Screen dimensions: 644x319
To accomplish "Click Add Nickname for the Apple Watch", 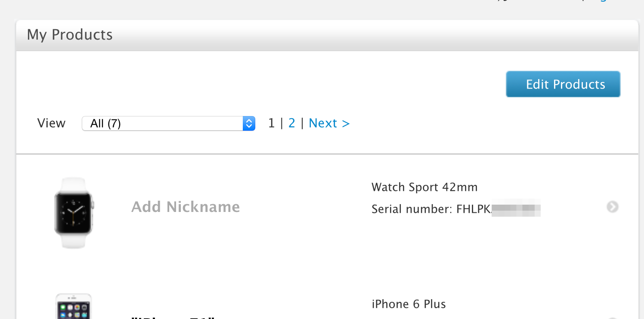I will pos(186,207).
